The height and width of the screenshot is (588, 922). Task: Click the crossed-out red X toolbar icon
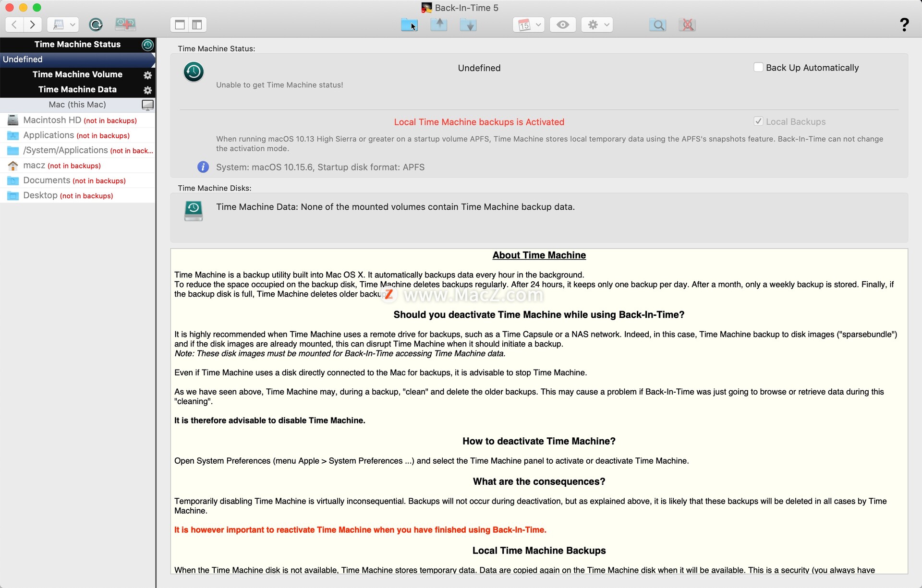click(x=688, y=24)
